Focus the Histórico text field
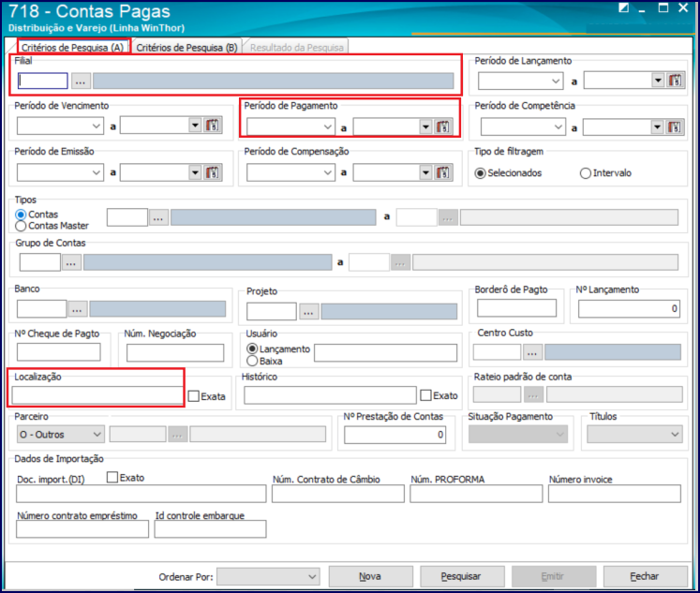 [330, 395]
